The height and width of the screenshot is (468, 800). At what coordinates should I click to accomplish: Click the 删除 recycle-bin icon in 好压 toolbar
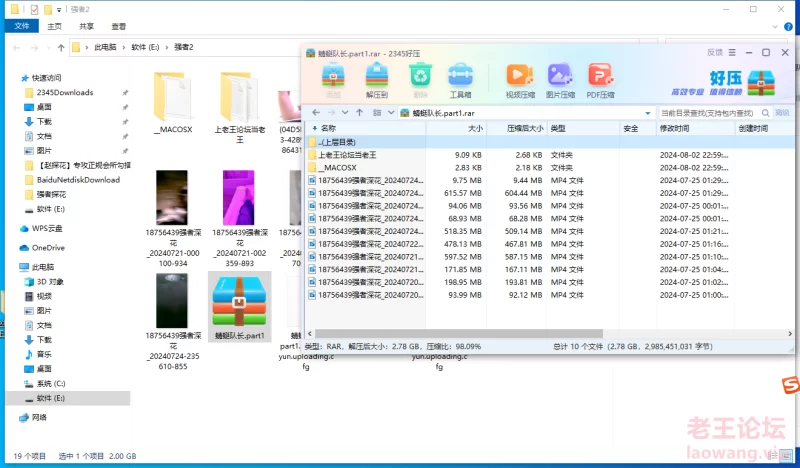(420, 80)
